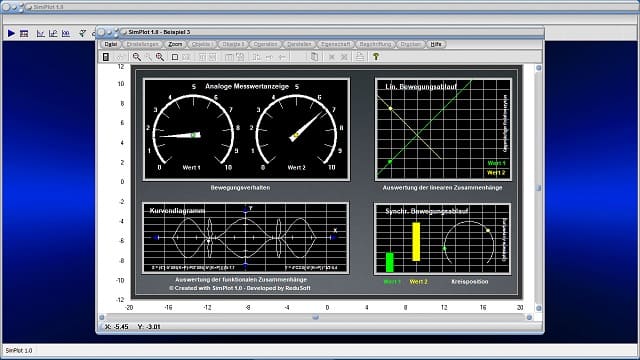Image resolution: width=640 pixels, height=360 pixels.
Task: Click the SimPlot 1.0 status bar entry
Action: tap(19, 351)
